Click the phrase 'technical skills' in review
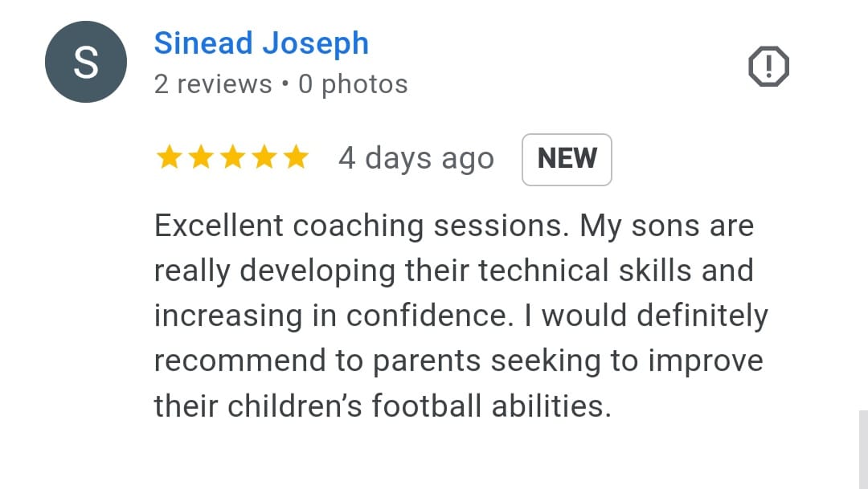Viewport: 868px width, 489px height. pyautogui.click(x=584, y=271)
